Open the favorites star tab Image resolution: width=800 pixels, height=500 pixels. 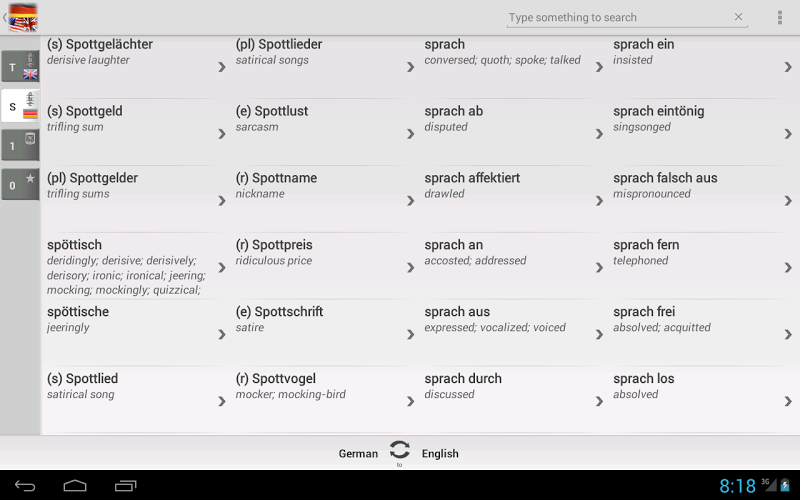20,184
